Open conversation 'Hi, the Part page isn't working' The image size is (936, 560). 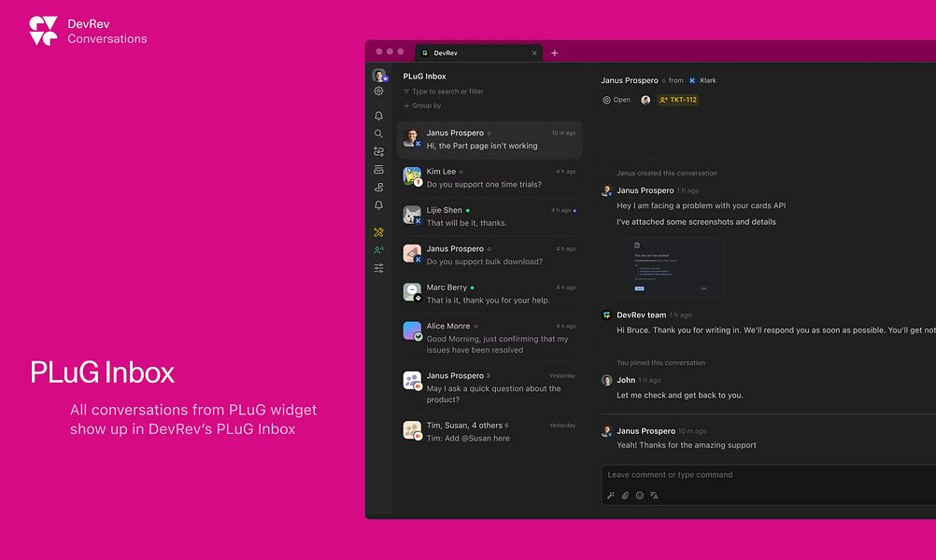pyautogui.click(x=489, y=140)
